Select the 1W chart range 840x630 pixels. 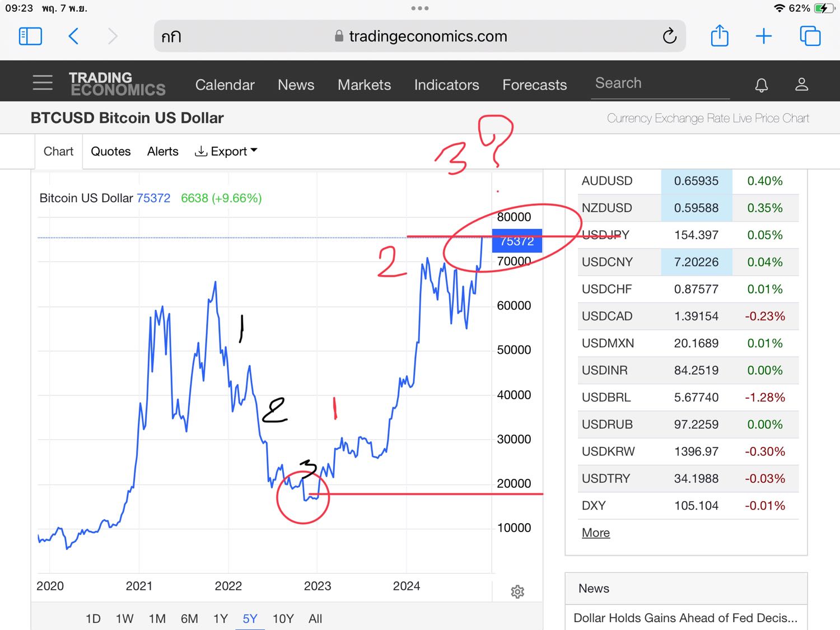[124, 619]
